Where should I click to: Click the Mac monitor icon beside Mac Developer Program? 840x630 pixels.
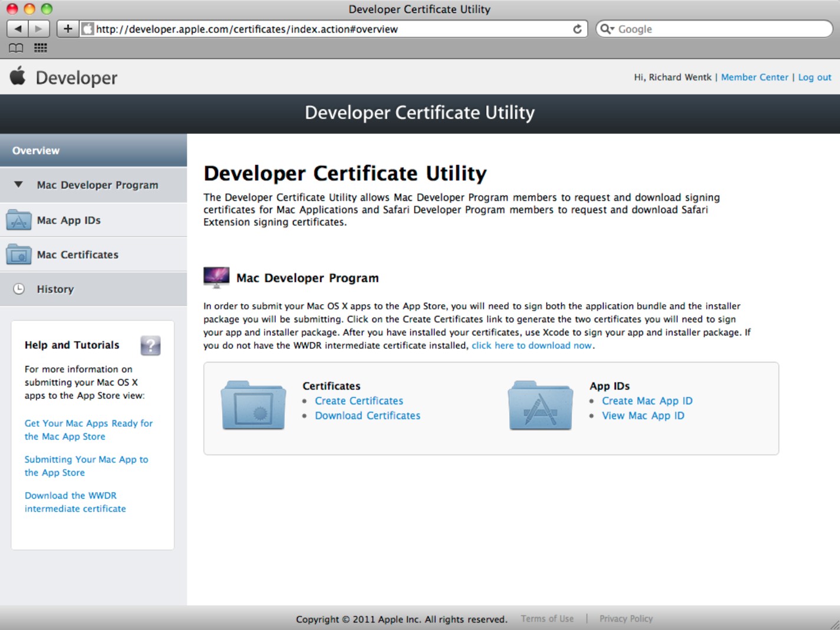(x=216, y=277)
